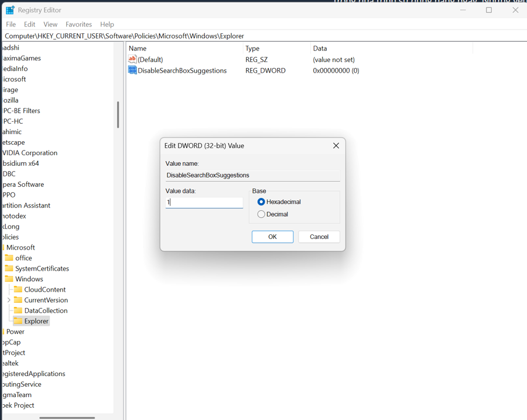The height and width of the screenshot is (420, 527).
Task: Select the ealtek tree entry
Action: [11, 363]
